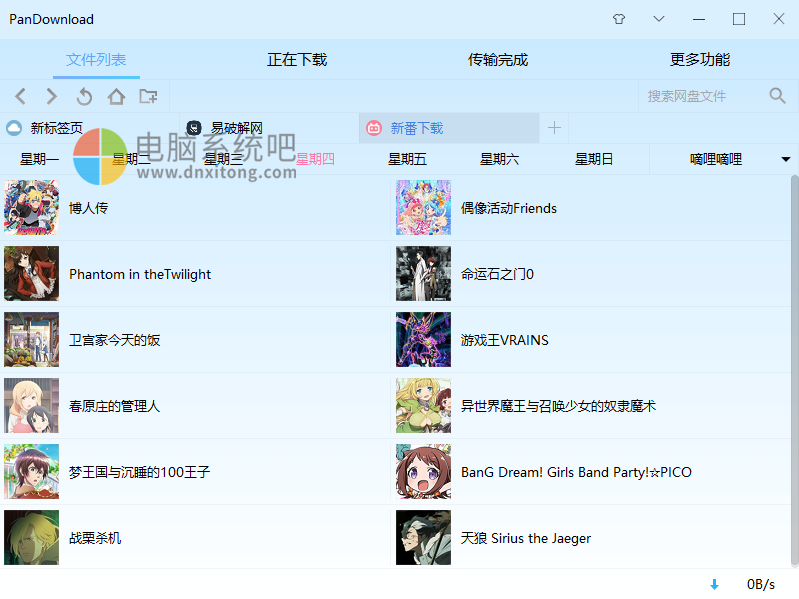Switch to 传输完成 tab
799x599 pixels.
tap(498, 60)
